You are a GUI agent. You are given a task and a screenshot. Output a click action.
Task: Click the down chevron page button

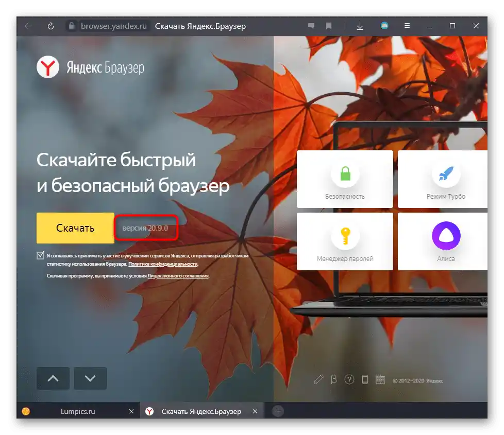[90, 378]
